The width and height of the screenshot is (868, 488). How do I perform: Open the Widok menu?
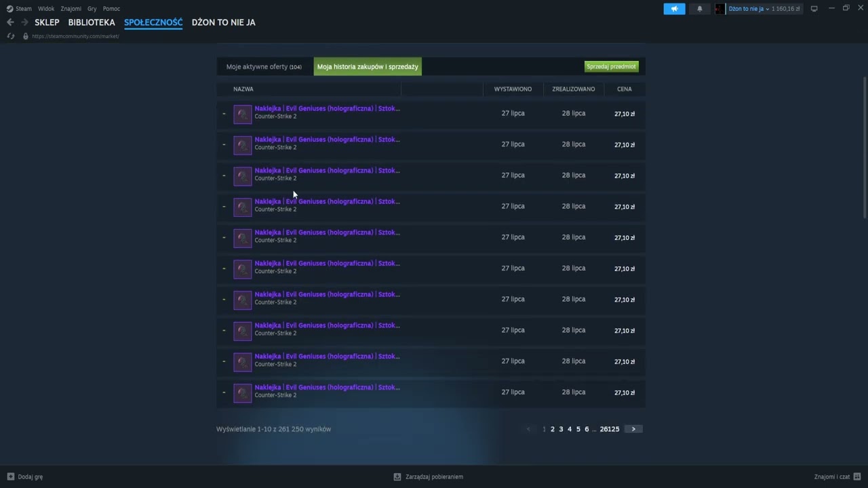(46, 9)
